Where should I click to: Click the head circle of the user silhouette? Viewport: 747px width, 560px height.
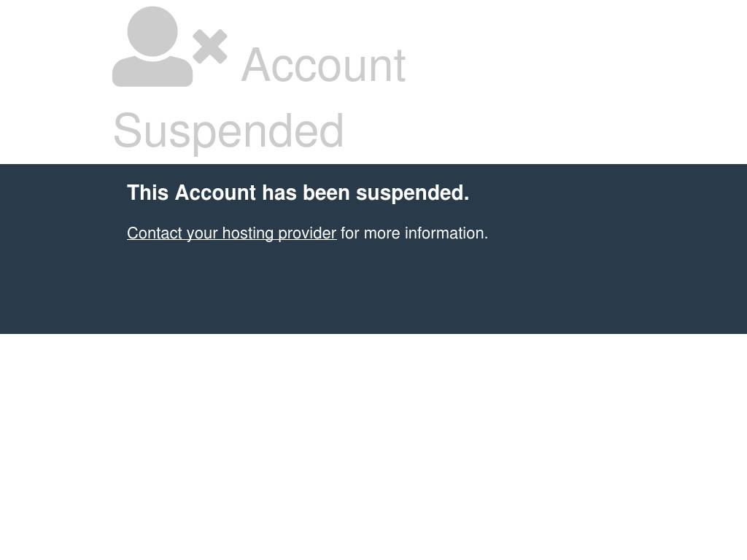(152, 31)
